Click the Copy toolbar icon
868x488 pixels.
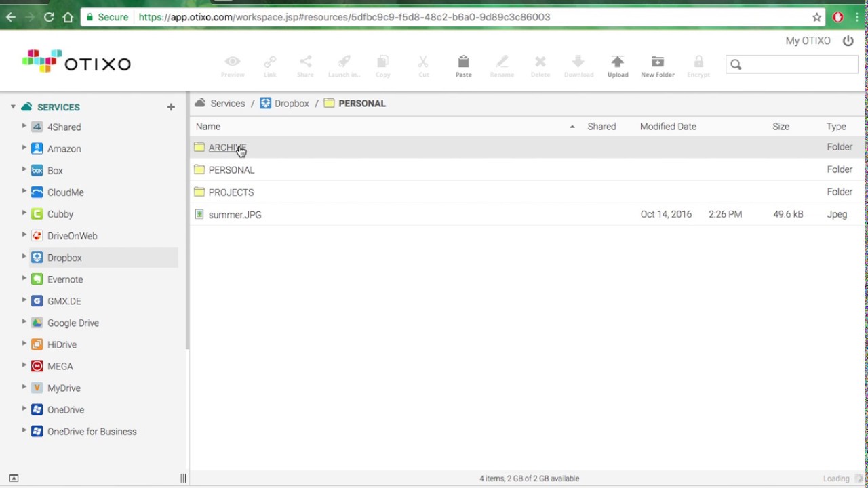(x=382, y=62)
